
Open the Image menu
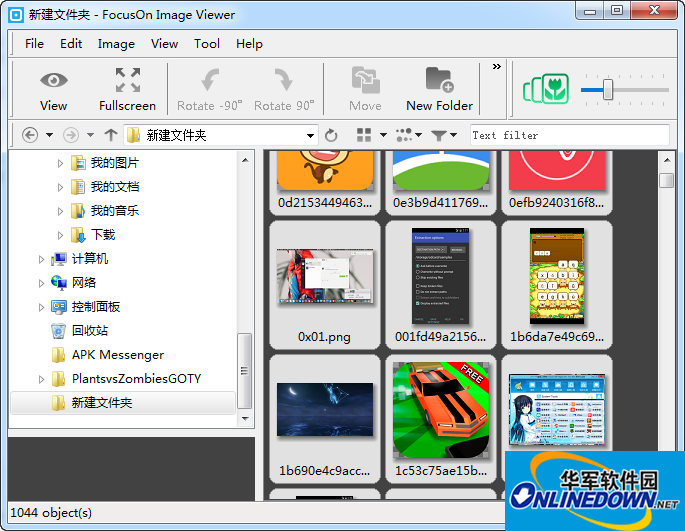[116, 44]
